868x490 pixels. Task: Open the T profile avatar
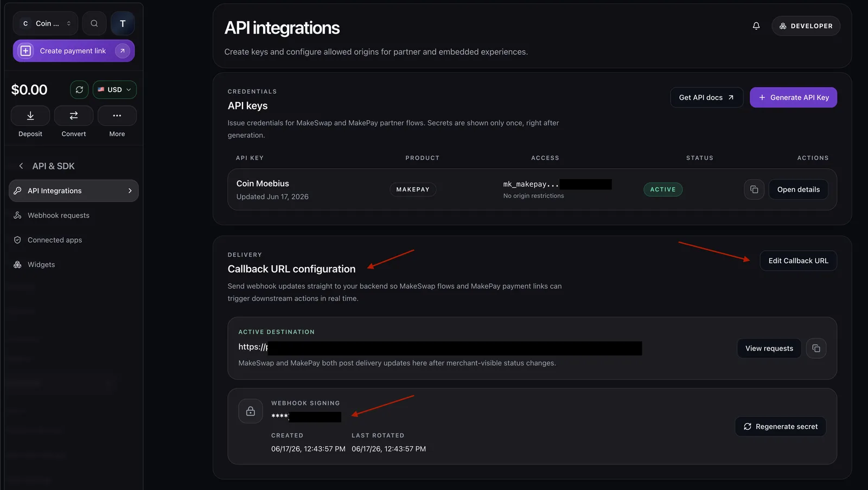[123, 23]
